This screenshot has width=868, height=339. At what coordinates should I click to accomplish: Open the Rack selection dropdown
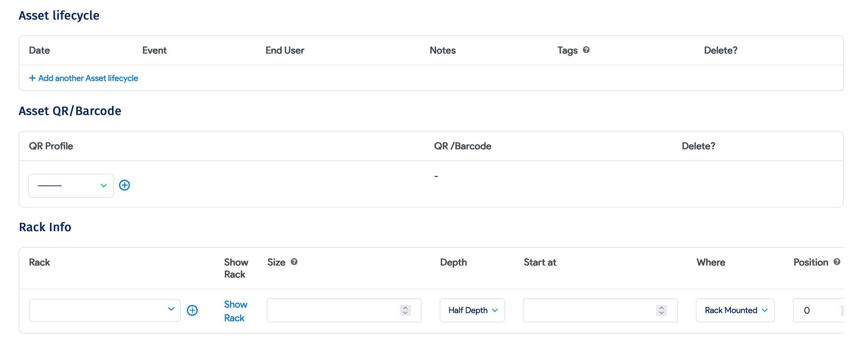105,310
